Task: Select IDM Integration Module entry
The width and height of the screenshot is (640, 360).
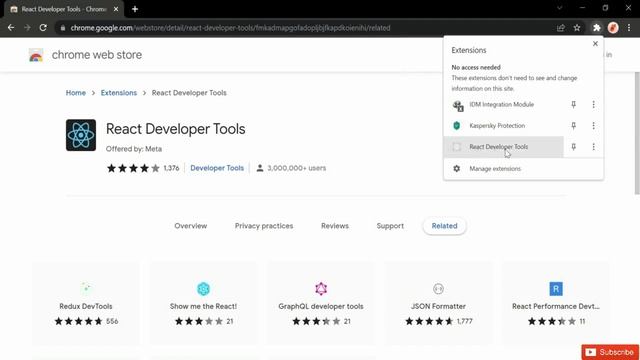Action: 503,105
